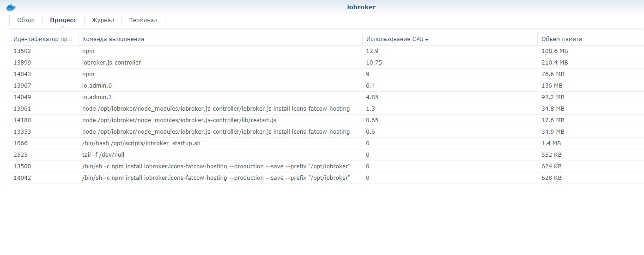Click CPU usage value 12.9
Image resolution: width=644 pixels, height=255 pixels.
tap(372, 51)
